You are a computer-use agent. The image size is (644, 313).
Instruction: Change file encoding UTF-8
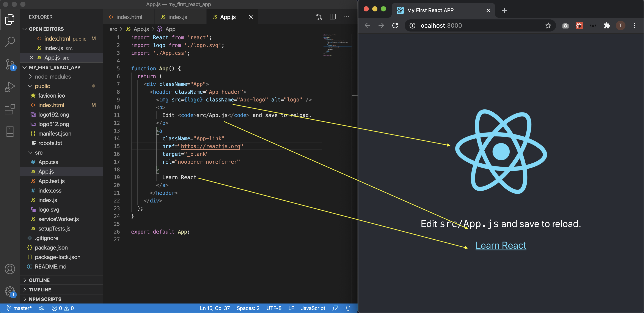pos(274,308)
